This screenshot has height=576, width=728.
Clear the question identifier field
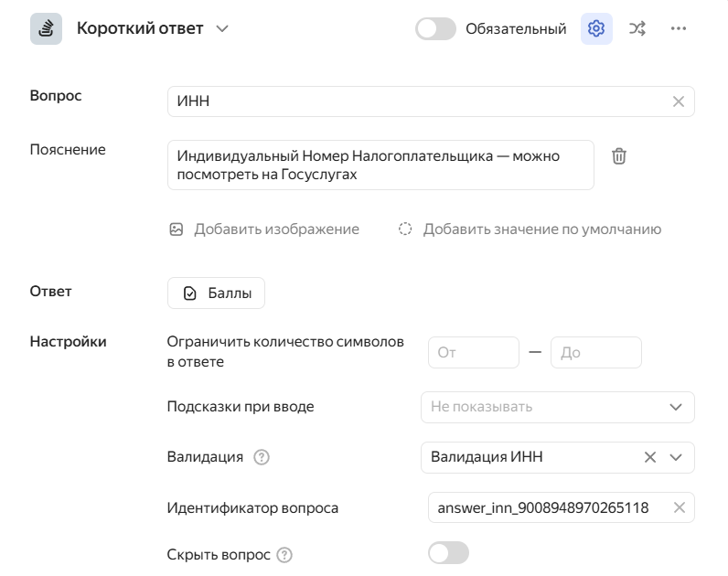click(x=679, y=507)
